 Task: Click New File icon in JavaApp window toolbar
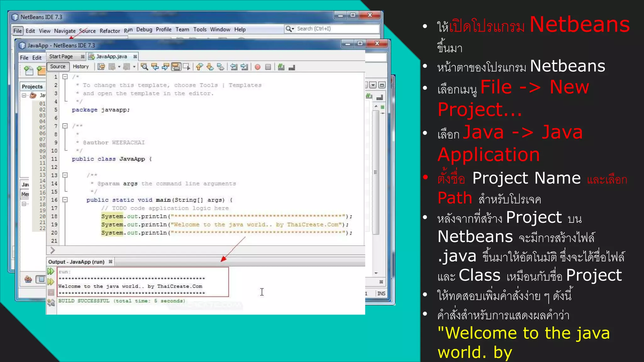click(29, 70)
